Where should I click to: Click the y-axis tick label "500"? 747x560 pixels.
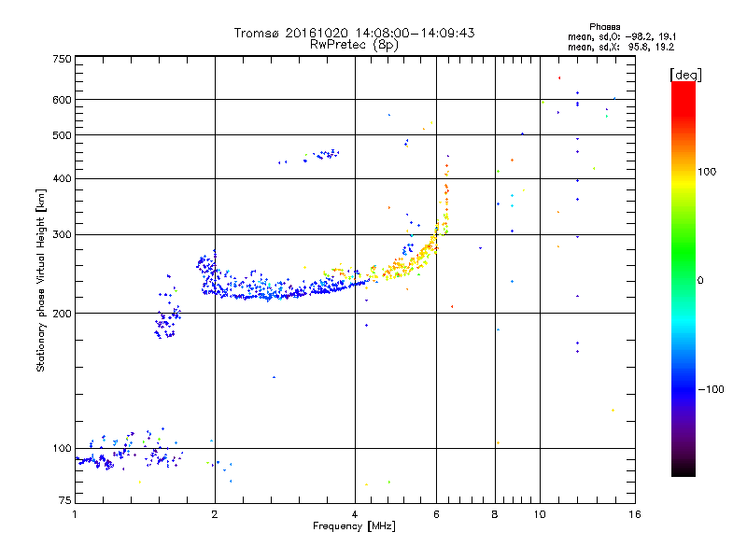[62, 135]
